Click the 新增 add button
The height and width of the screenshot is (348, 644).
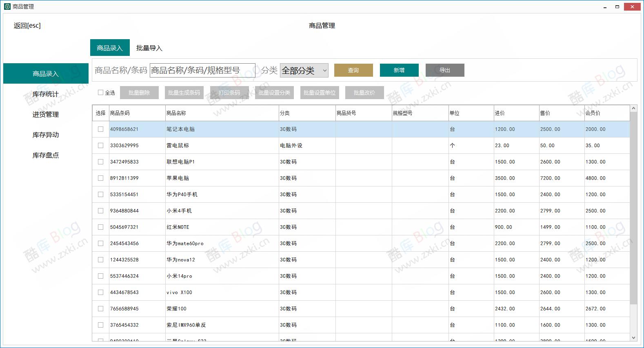(399, 70)
